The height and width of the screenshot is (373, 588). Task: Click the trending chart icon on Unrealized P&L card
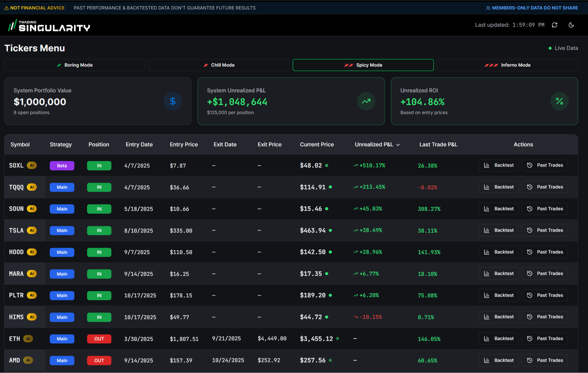366,101
